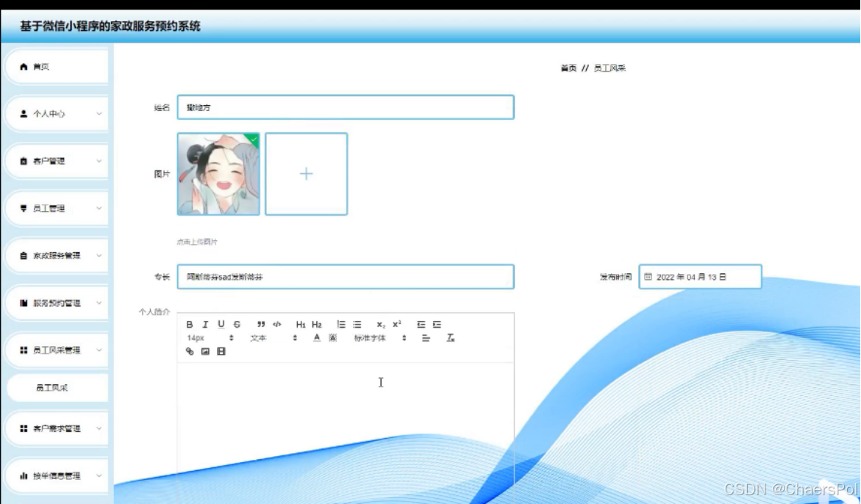This screenshot has width=861, height=504.
Task: Click the 点击上传图片 hint text
Action: coord(197,242)
